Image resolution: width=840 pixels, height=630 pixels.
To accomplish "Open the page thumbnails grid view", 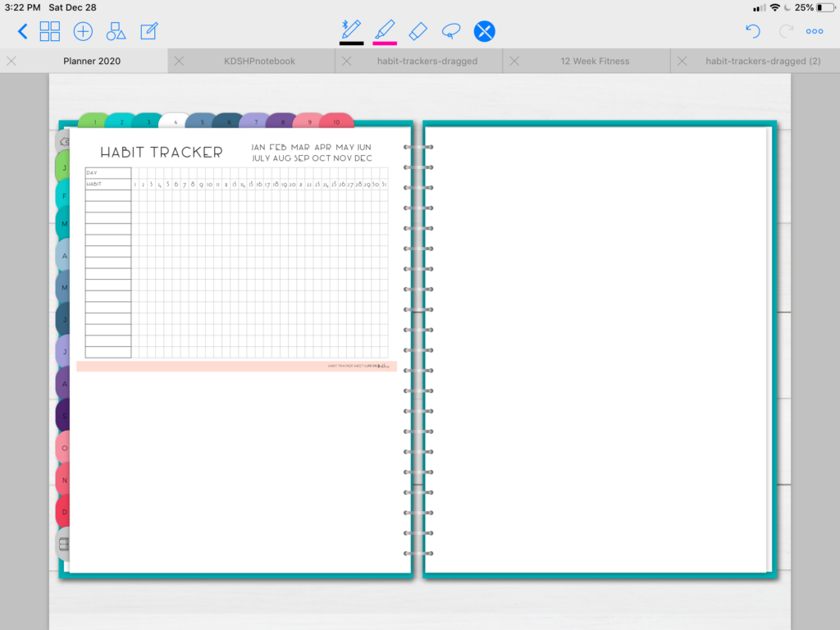I will click(x=50, y=31).
